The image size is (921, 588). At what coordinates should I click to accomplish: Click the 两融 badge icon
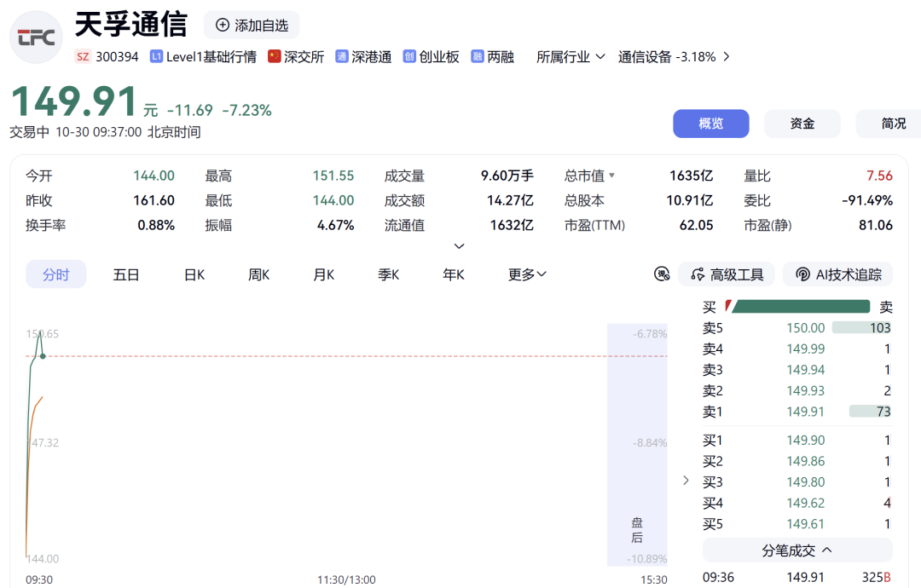click(x=478, y=56)
